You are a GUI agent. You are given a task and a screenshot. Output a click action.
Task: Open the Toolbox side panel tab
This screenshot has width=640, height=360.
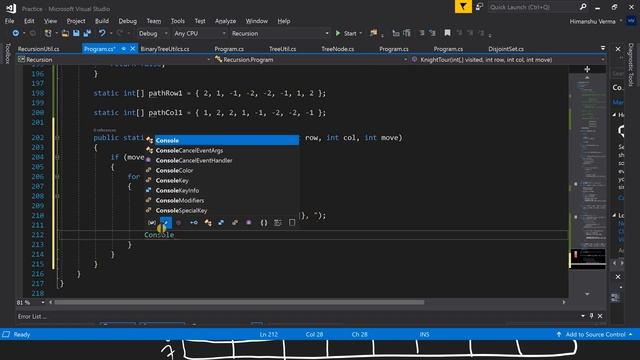(x=7, y=54)
